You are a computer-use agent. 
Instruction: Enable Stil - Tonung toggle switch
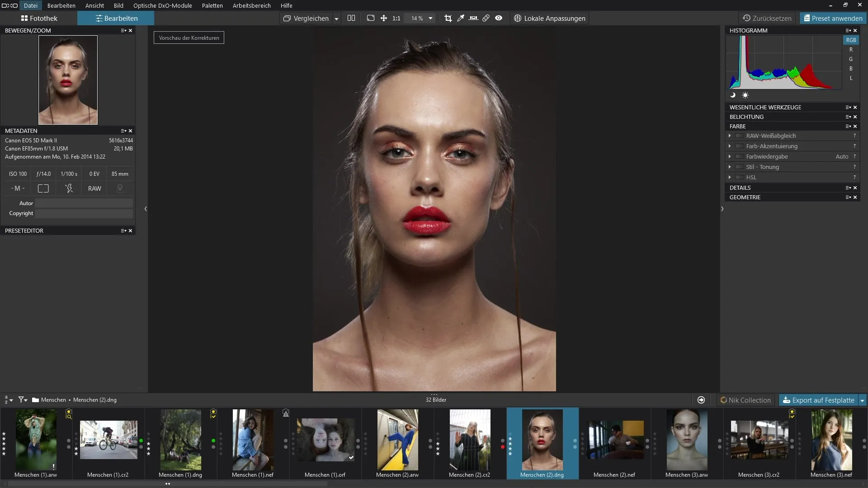[740, 167]
